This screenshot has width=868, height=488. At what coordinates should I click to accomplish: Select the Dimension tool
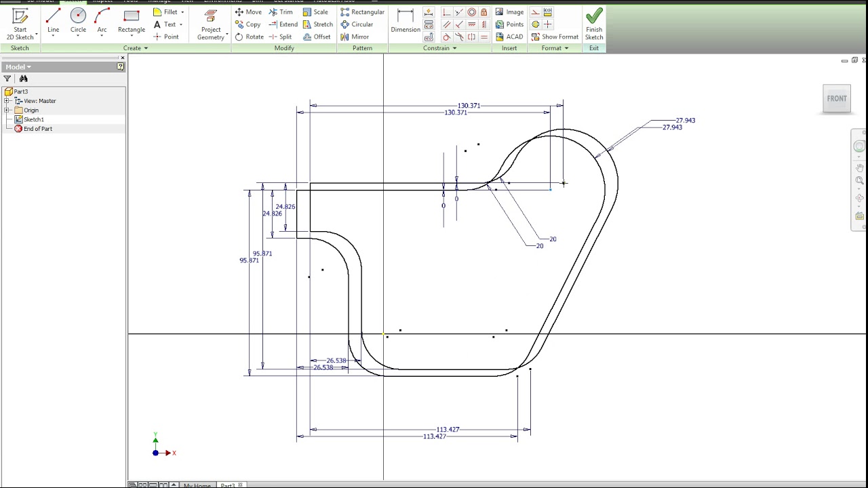click(406, 21)
